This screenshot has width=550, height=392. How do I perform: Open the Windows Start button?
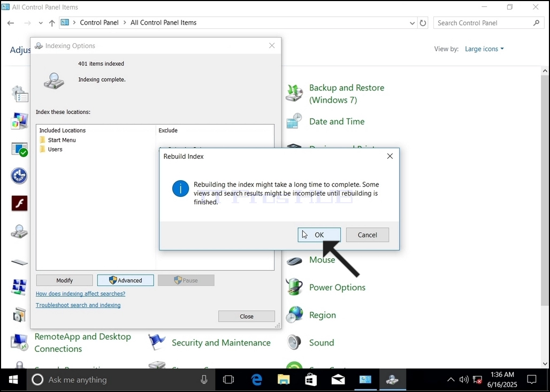[x=13, y=380]
